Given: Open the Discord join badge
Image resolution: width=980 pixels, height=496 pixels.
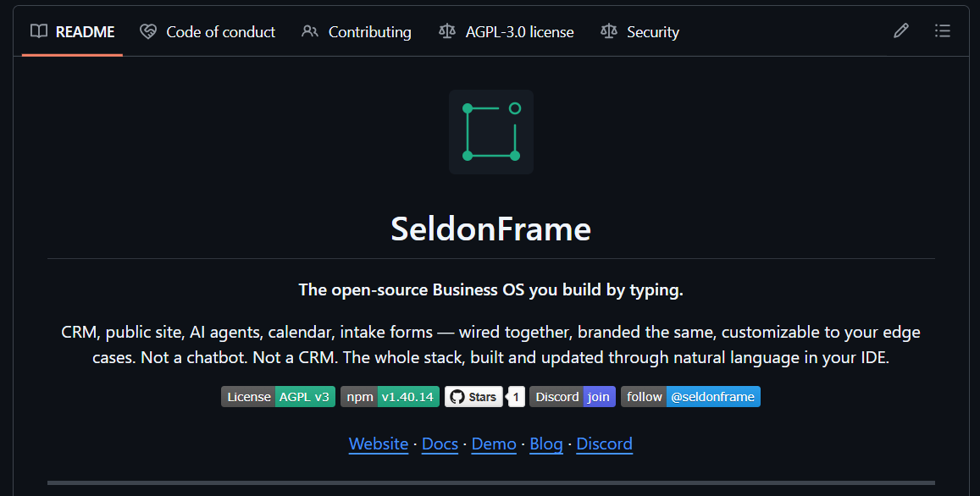Looking at the screenshot, I should pyautogui.click(x=573, y=397).
